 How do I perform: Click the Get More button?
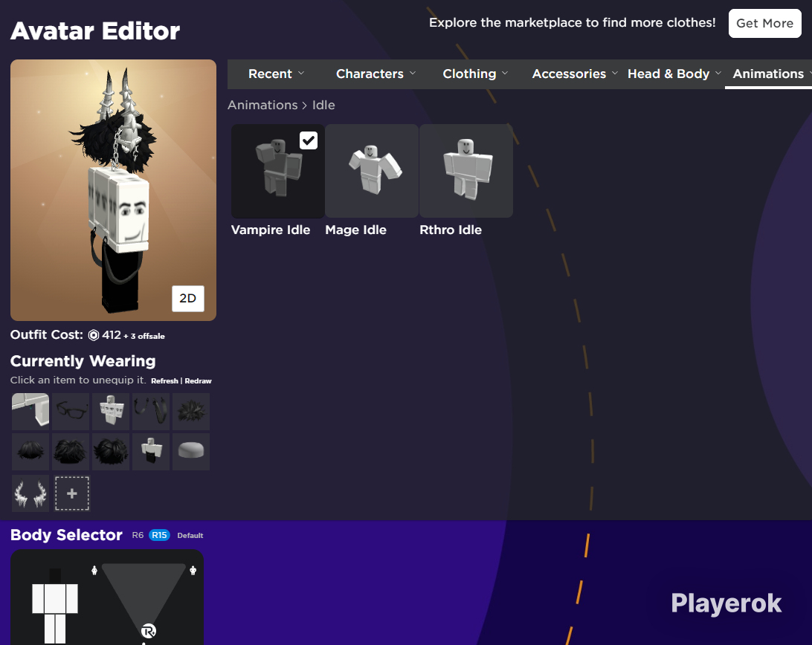coord(765,23)
